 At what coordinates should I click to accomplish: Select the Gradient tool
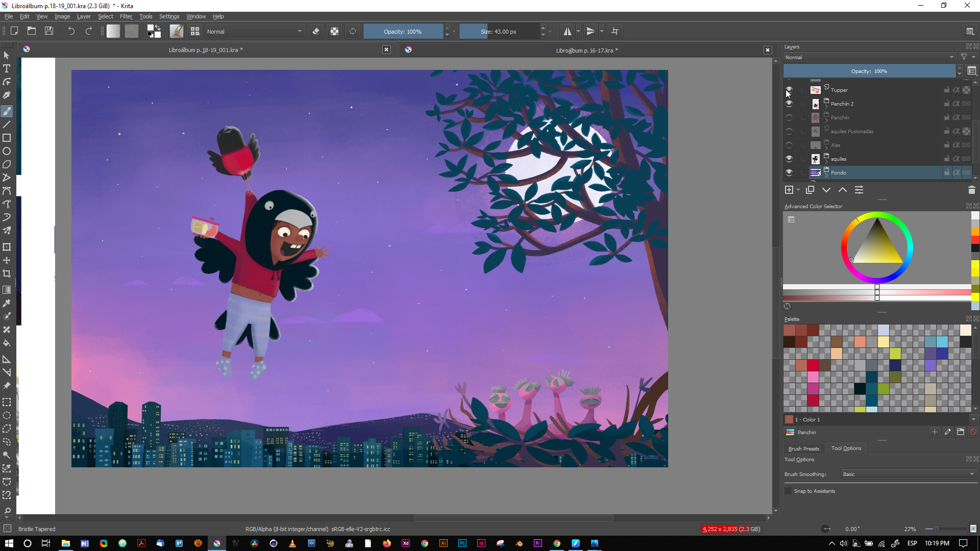tap(7, 290)
